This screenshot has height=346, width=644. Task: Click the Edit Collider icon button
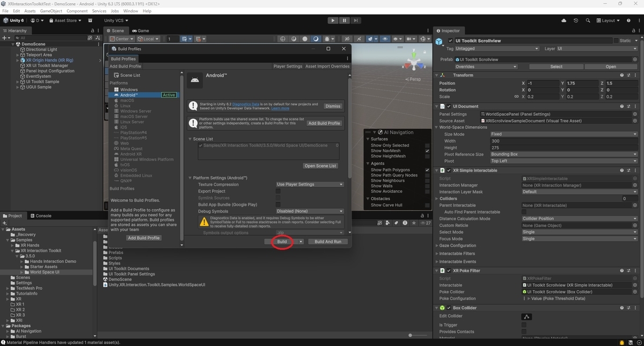coord(527,316)
